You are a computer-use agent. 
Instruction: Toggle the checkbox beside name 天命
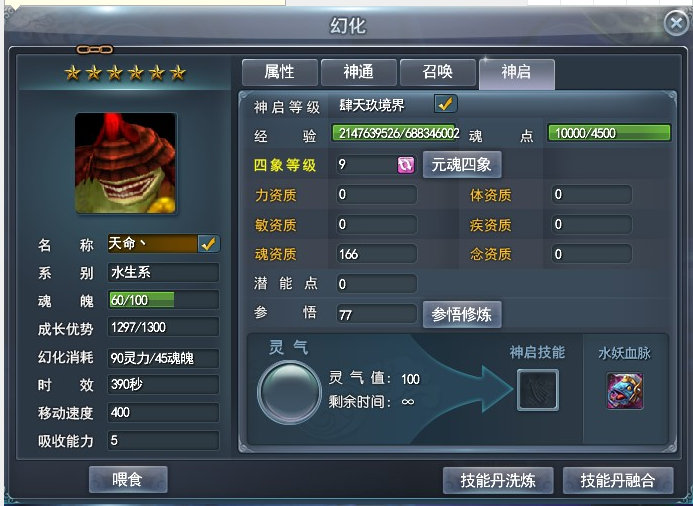coord(209,244)
